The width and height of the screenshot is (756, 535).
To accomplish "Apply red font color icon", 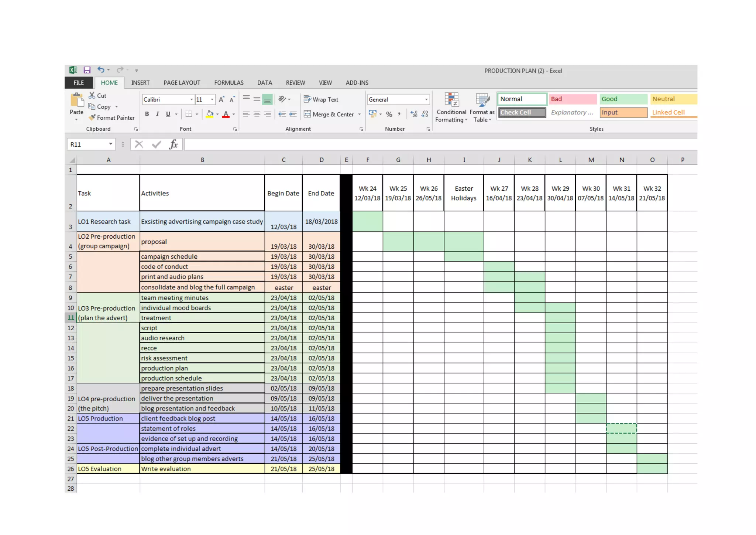I will click(226, 114).
